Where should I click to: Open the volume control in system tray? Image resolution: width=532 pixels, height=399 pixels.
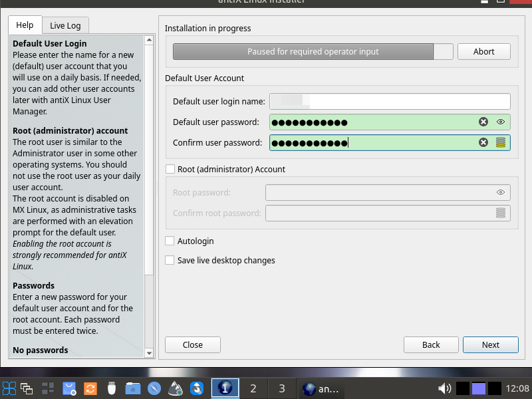tap(444, 388)
